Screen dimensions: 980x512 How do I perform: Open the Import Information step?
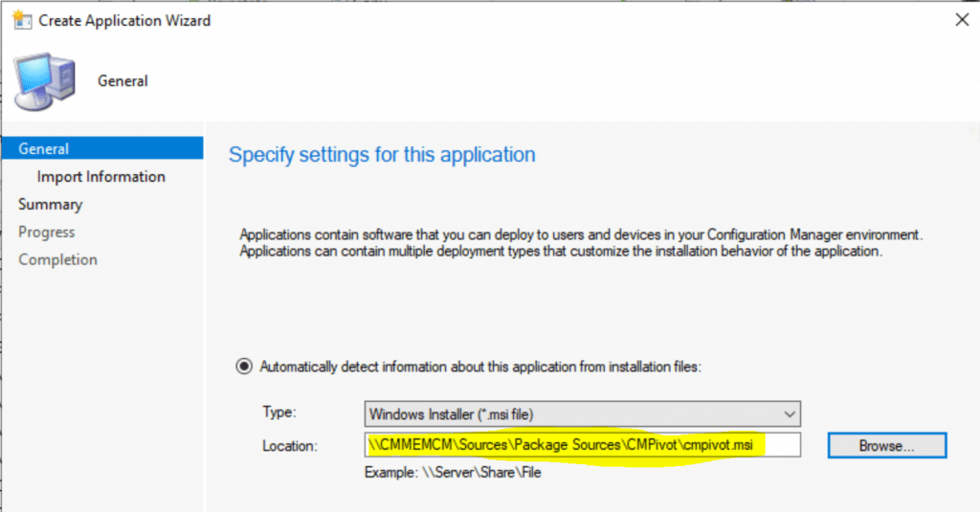pos(101,177)
